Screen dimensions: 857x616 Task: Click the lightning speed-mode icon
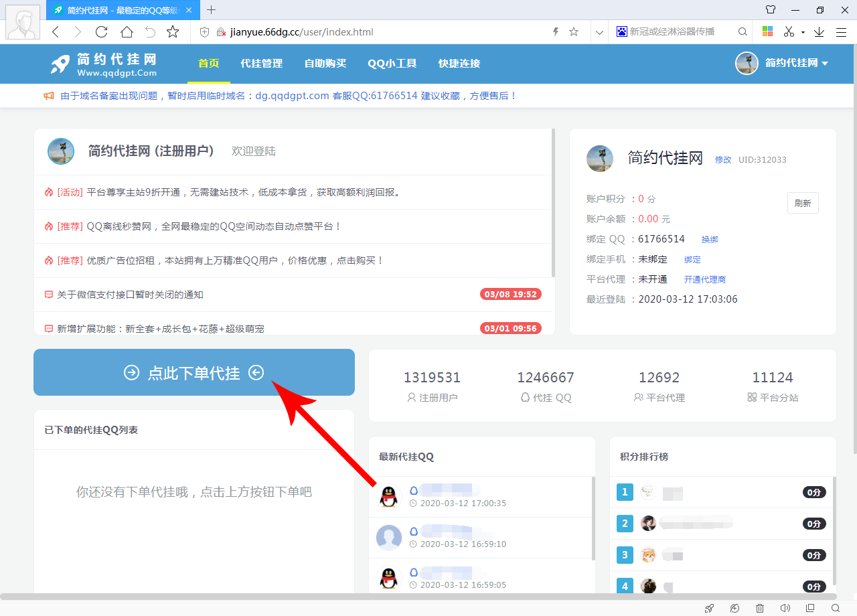[555, 32]
